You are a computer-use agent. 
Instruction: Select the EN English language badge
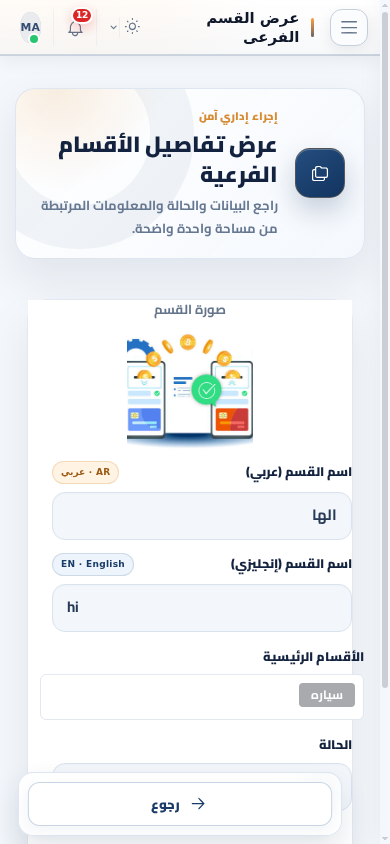(93, 564)
